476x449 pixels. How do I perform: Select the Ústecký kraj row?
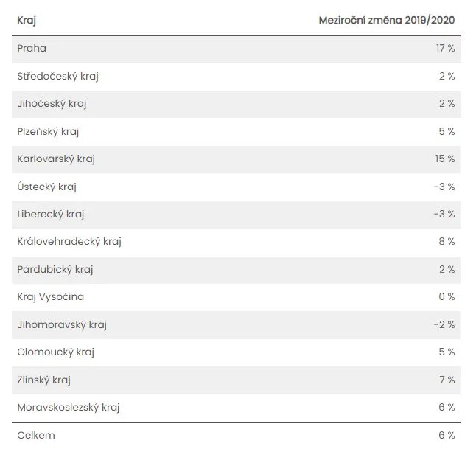coord(237,187)
